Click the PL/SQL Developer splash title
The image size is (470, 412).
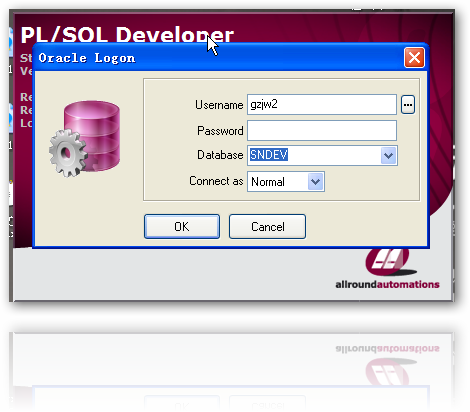[127, 35]
